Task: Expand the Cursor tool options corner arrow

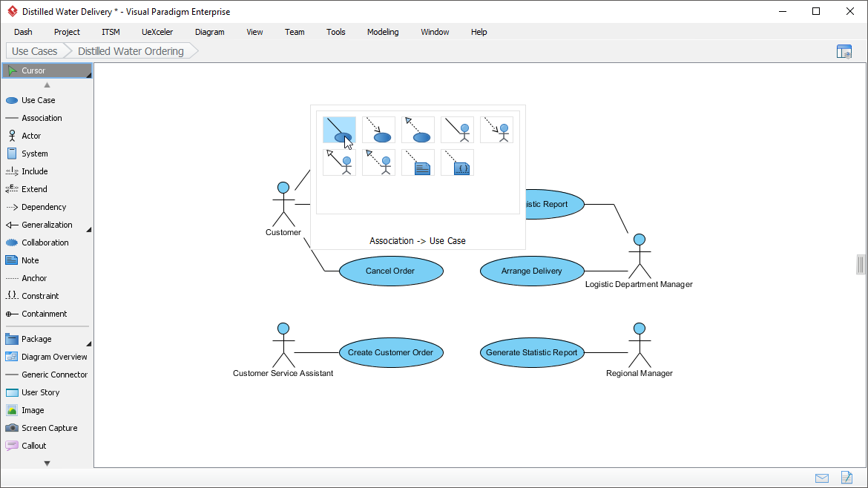Action: [x=88, y=75]
